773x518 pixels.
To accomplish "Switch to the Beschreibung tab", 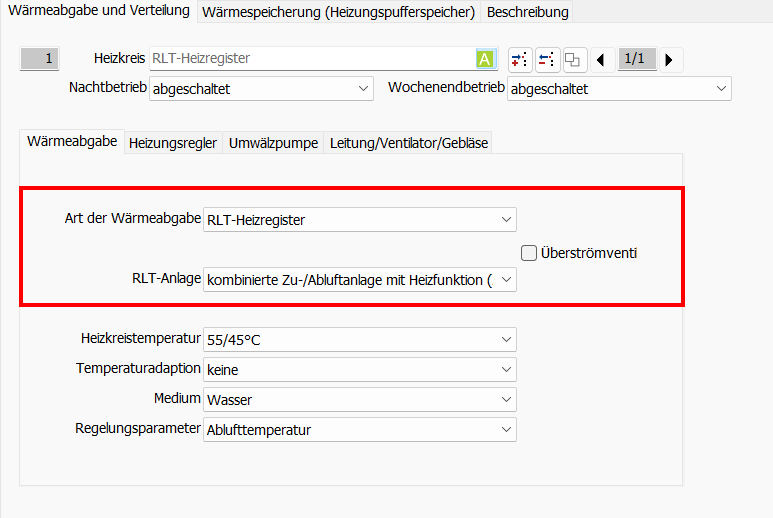I will (x=527, y=12).
